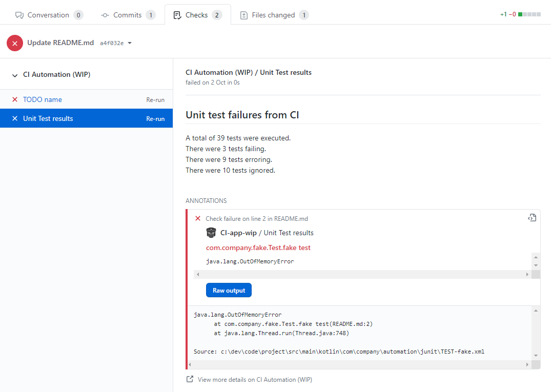Select the Checks tab
The image size is (551, 392).
197,15
